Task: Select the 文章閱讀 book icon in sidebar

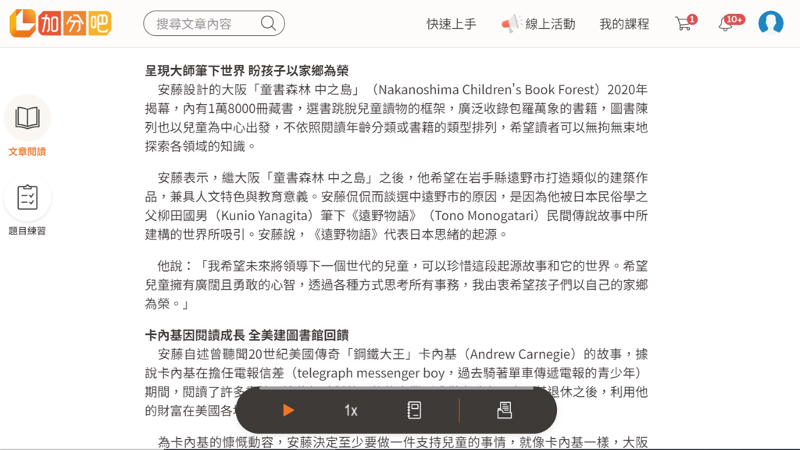Action: [27, 117]
